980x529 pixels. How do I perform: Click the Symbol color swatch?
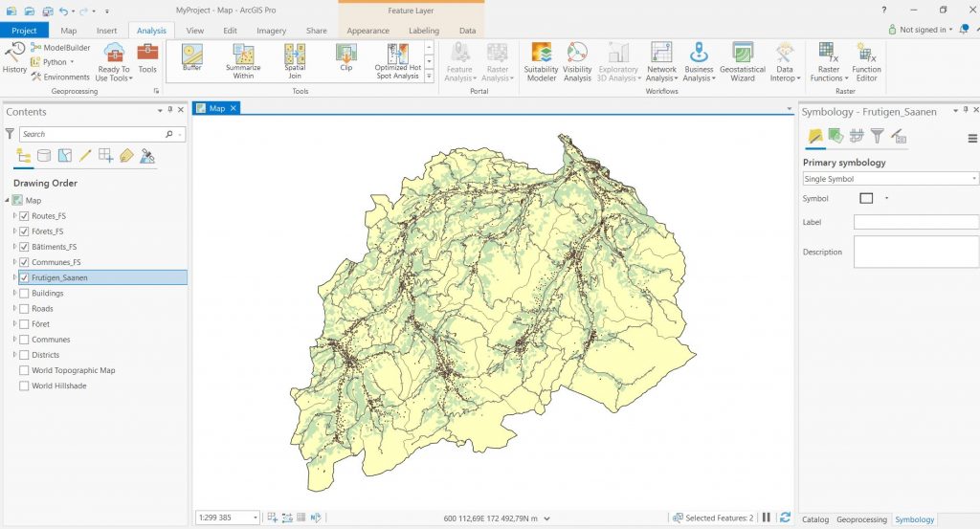tap(866, 199)
